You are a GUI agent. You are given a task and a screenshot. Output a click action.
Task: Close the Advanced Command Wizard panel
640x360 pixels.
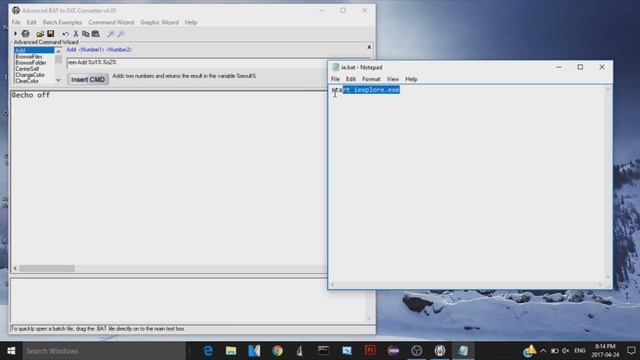(369, 47)
